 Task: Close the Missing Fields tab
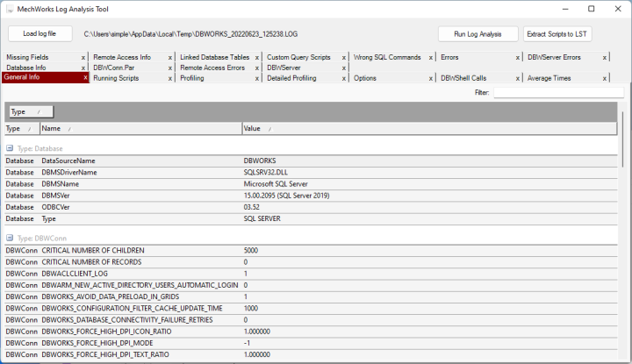tap(83, 58)
